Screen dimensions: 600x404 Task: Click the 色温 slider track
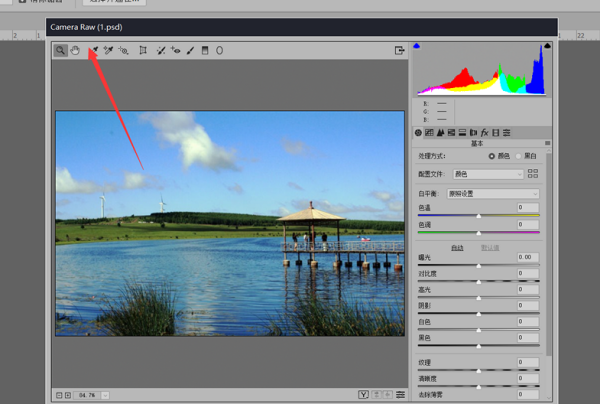[478, 215]
